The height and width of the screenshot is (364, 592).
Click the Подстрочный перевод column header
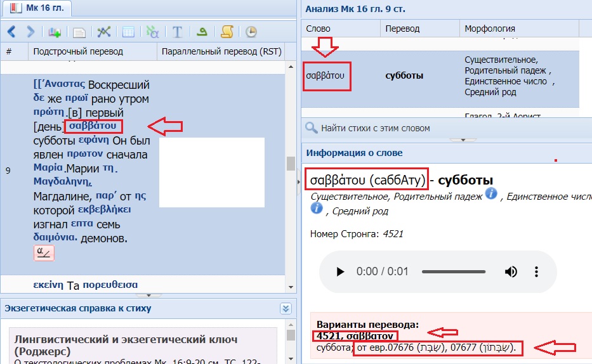tap(78, 51)
